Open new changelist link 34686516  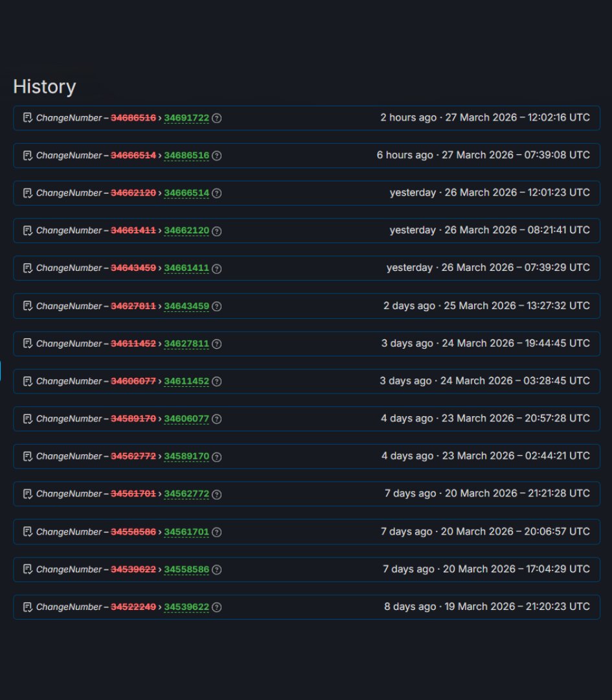[187, 156]
